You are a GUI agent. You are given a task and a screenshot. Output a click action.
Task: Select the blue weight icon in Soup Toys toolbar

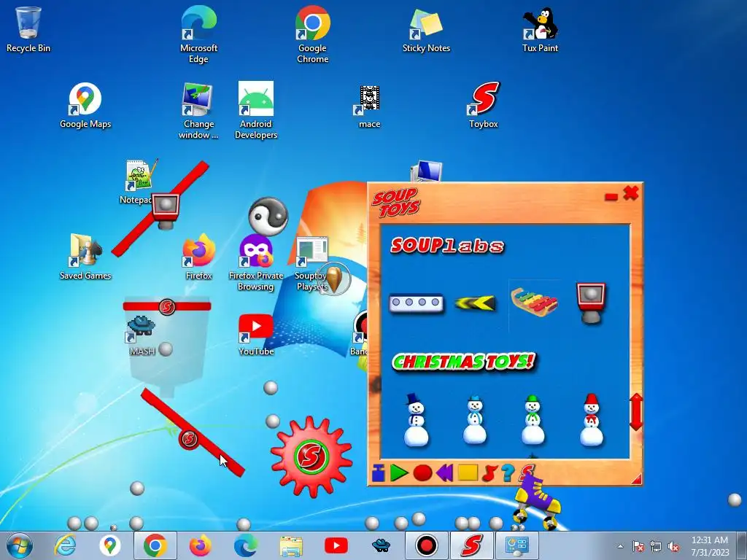click(x=379, y=472)
